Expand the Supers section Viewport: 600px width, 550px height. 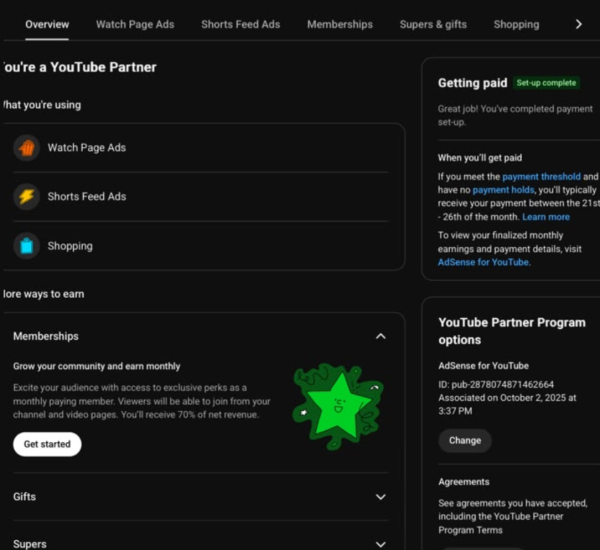[380, 544]
